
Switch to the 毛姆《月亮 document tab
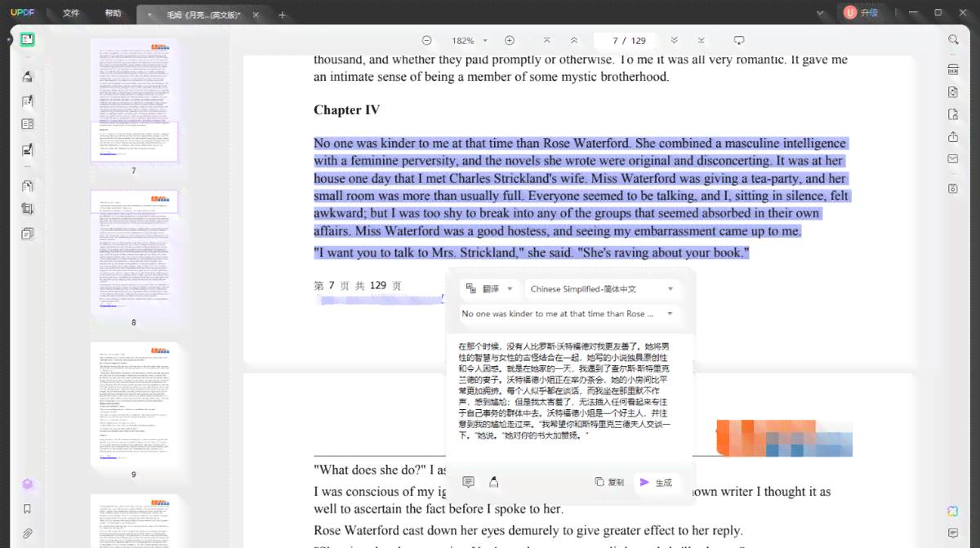(x=203, y=15)
